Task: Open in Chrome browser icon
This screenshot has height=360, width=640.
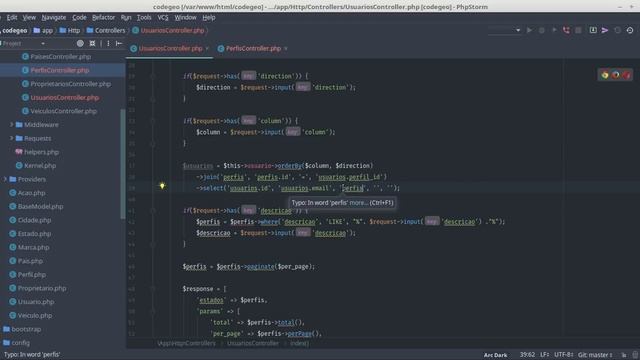Action: [604, 75]
